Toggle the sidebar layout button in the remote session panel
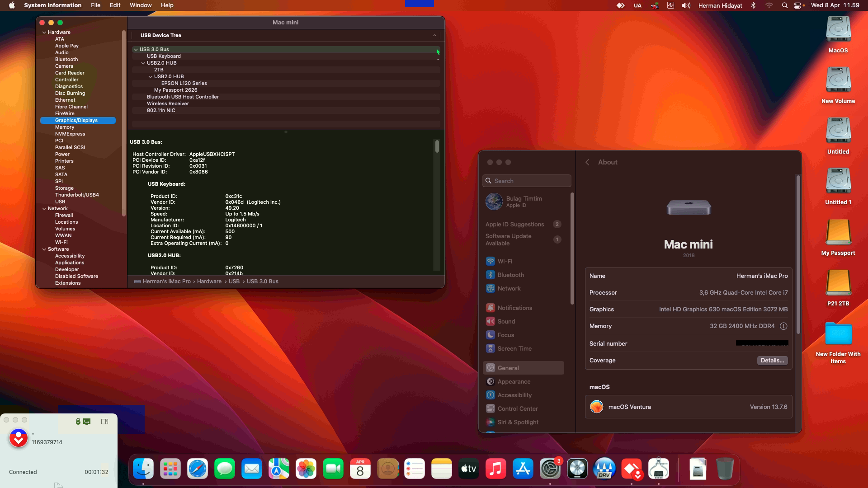The image size is (868, 488). click(x=105, y=422)
